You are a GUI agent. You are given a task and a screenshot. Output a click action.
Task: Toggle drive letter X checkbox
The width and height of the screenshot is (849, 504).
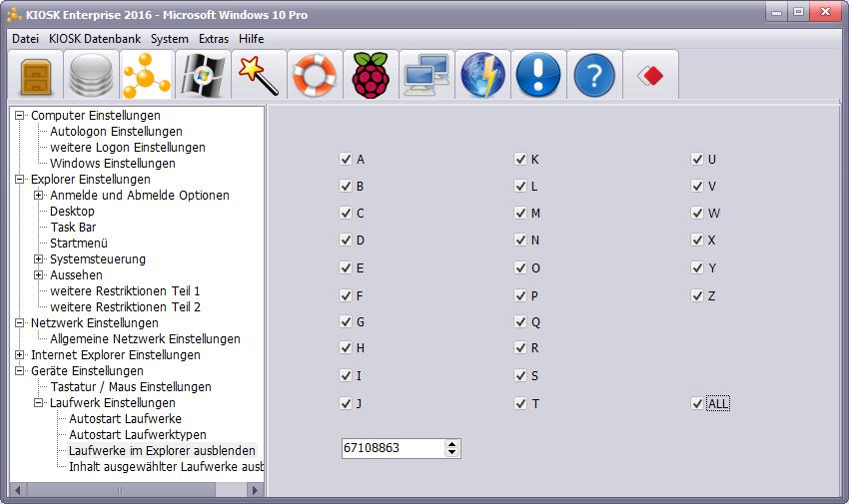[x=697, y=240]
